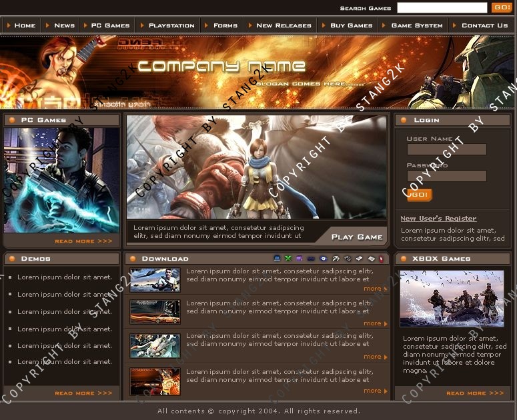Click the green Xbox icon in Download header

288,259
